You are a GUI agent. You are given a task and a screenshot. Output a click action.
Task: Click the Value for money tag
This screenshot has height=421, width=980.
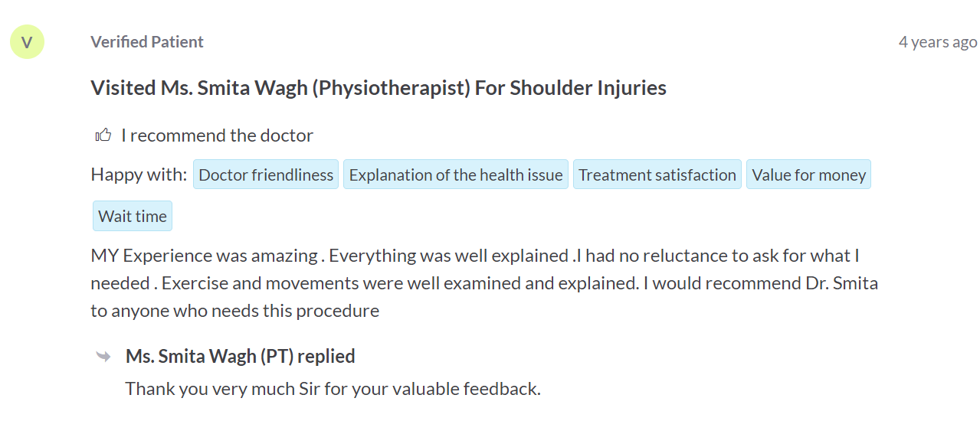(x=809, y=175)
